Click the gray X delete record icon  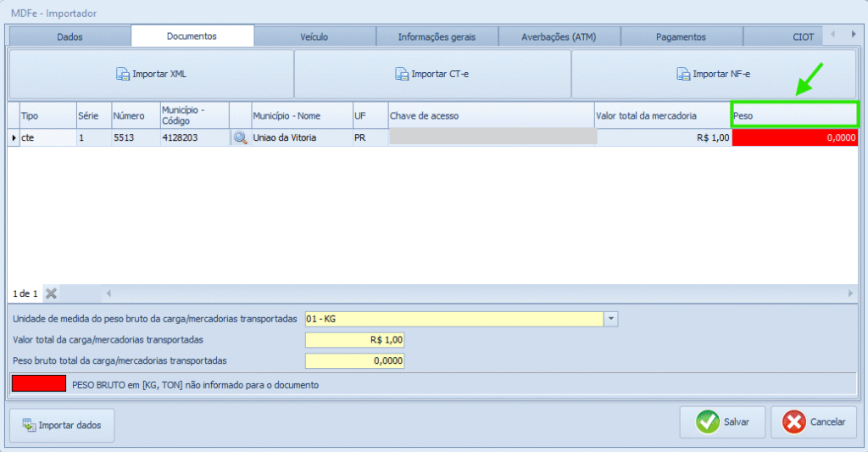point(51,293)
